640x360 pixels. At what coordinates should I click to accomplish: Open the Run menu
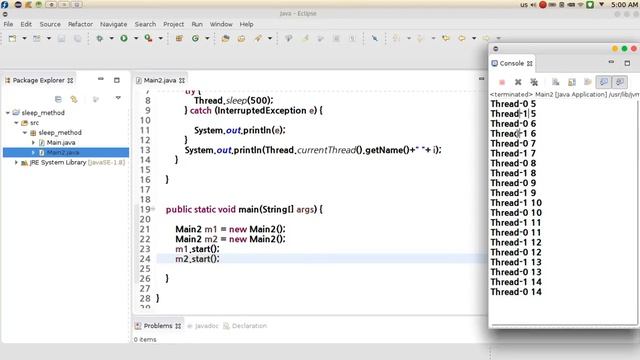197,24
